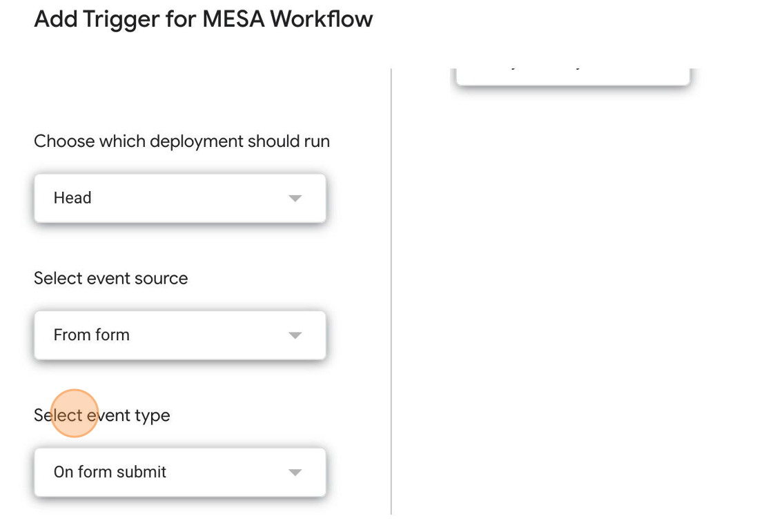Image resolution: width=773 pixels, height=532 pixels.
Task: Click the word "Trigger" in the title
Action: (120, 19)
